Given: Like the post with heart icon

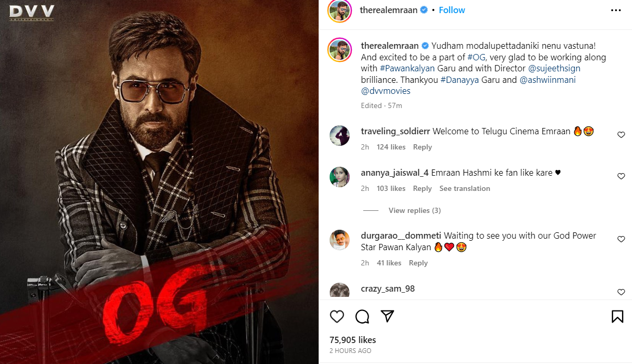Looking at the screenshot, I should coord(337,316).
